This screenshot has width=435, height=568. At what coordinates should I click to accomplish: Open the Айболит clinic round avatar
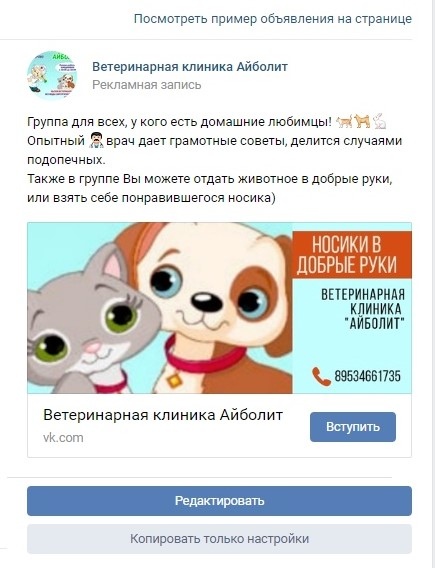click(x=53, y=75)
